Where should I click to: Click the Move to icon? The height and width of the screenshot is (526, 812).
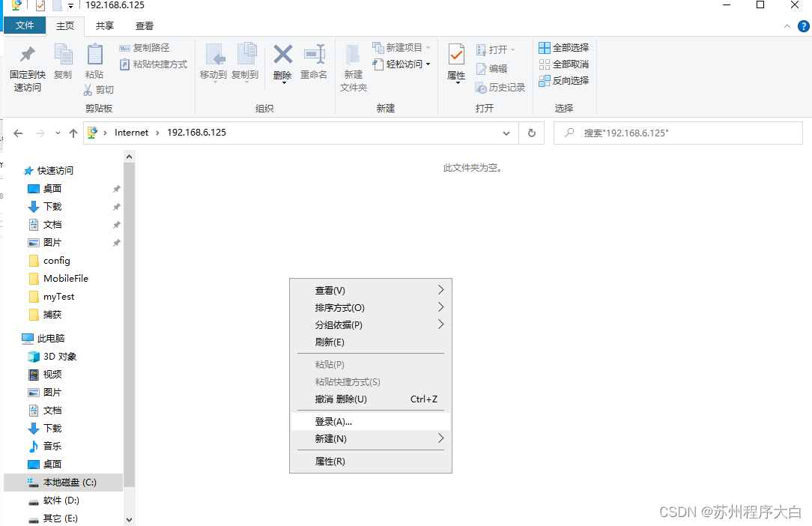(x=214, y=55)
